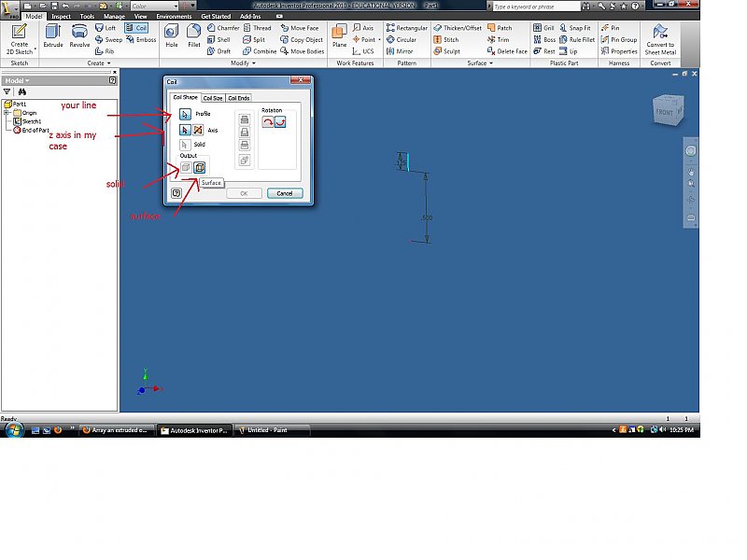
Task: Click the keyword search field
Action: click(x=536, y=7)
